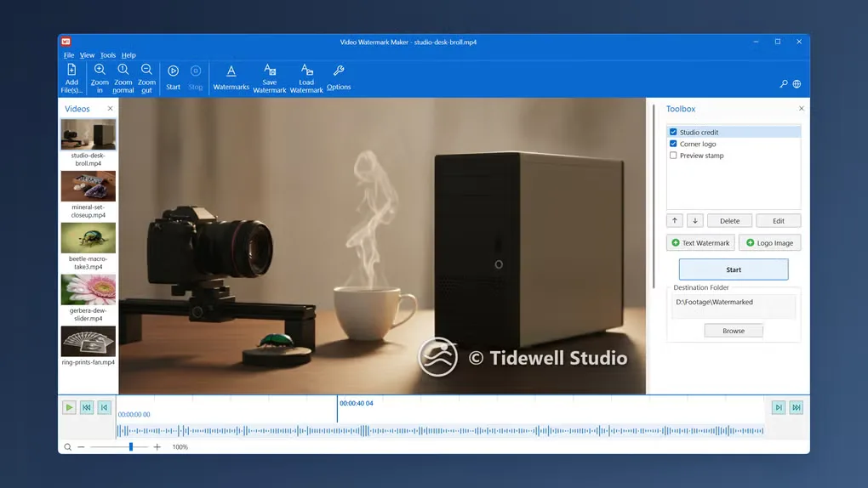This screenshot has height=488, width=868.
Task: Click the Delete watermark button
Action: pos(729,221)
